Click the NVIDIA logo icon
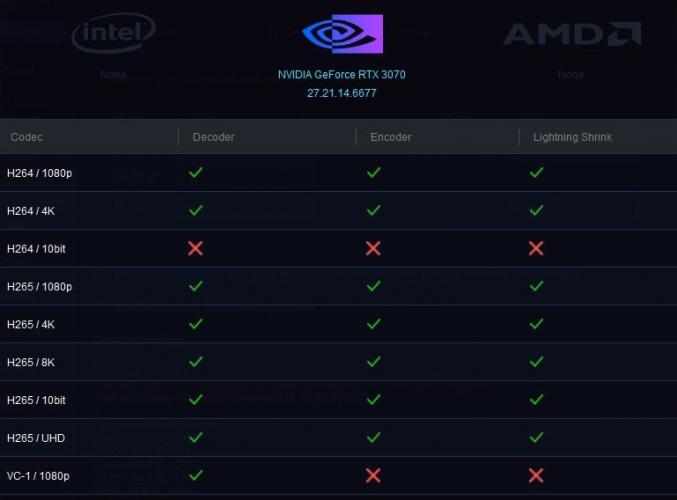 click(342, 35)
